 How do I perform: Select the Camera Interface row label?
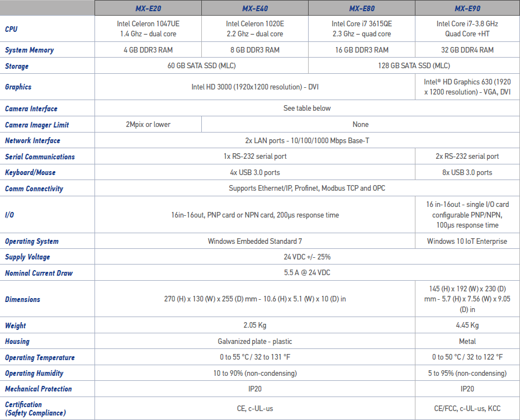click(x=31, y=108)
